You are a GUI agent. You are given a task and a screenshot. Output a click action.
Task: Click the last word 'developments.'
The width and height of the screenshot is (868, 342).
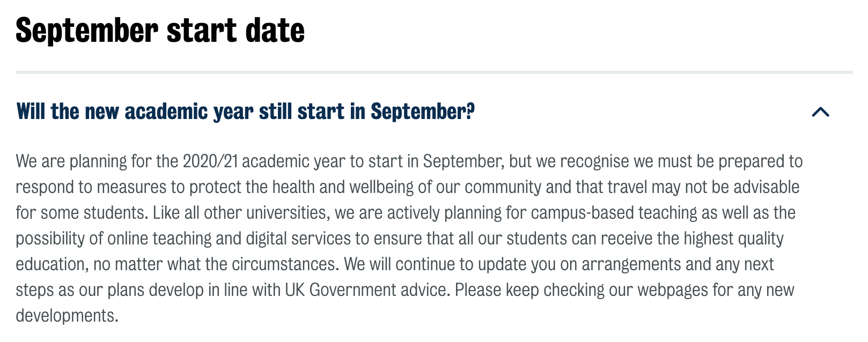[x=67, y=316]
